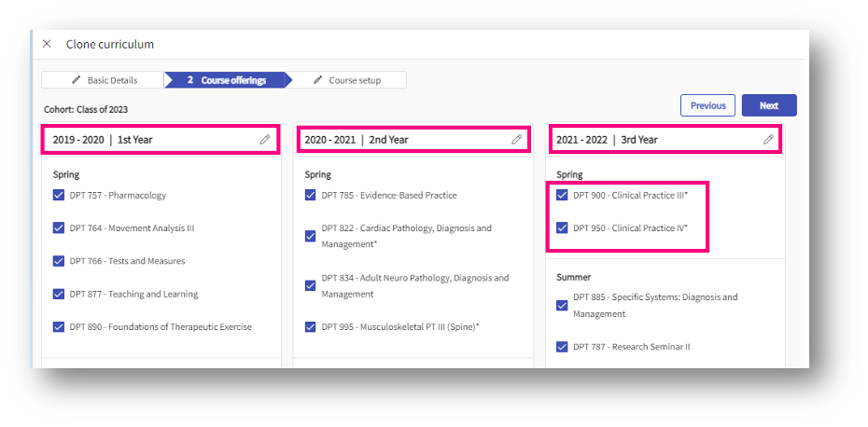Toggle DPT 764 - Movement Analysis III checkbox

point(59,228)
